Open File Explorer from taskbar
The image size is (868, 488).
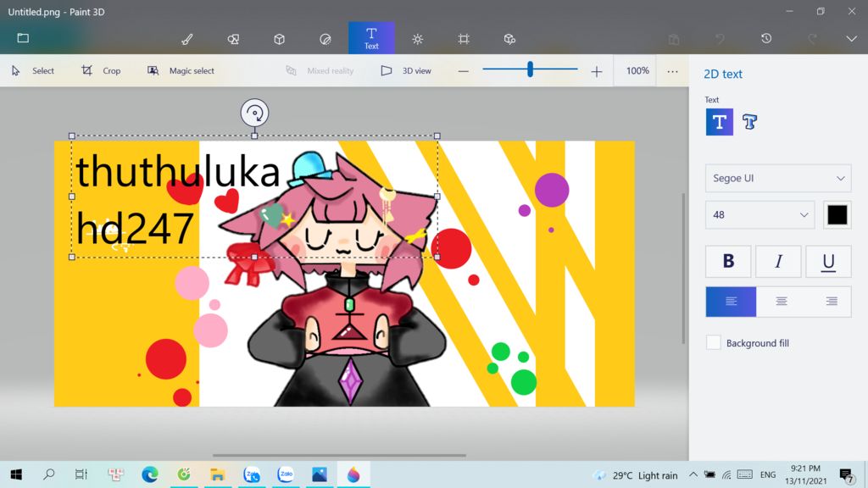pyautogui.click(x=218, y=474)
